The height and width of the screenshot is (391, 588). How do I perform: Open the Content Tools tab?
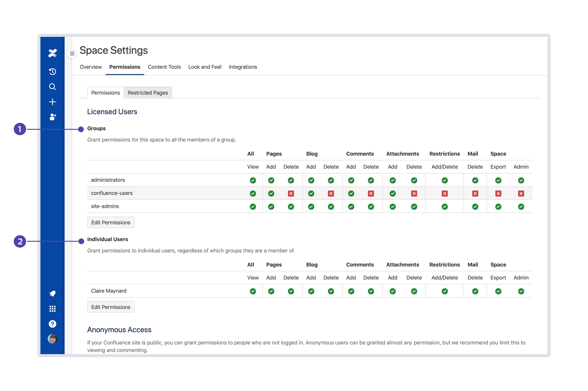(x=164, y=67)
